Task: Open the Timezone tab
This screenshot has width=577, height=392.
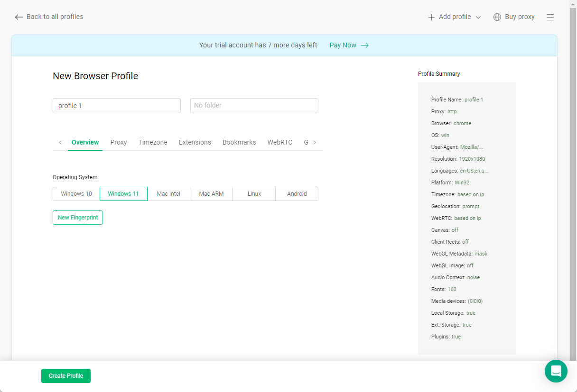Action: tap(153, 142)
